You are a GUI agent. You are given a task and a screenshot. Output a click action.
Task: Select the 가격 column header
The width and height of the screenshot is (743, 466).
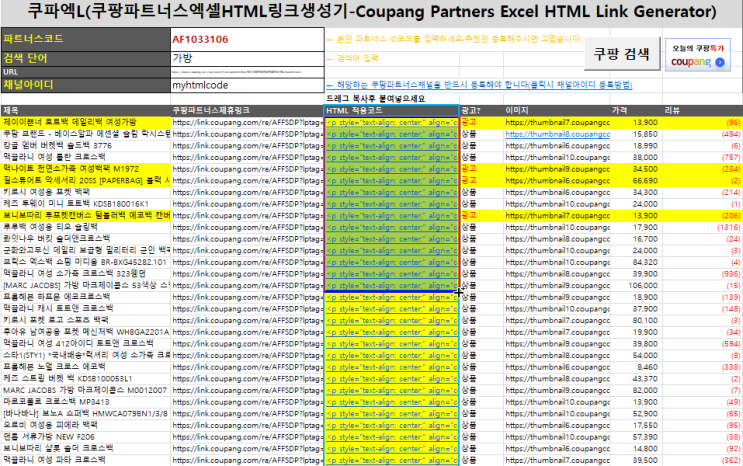(x=635, y=110)
